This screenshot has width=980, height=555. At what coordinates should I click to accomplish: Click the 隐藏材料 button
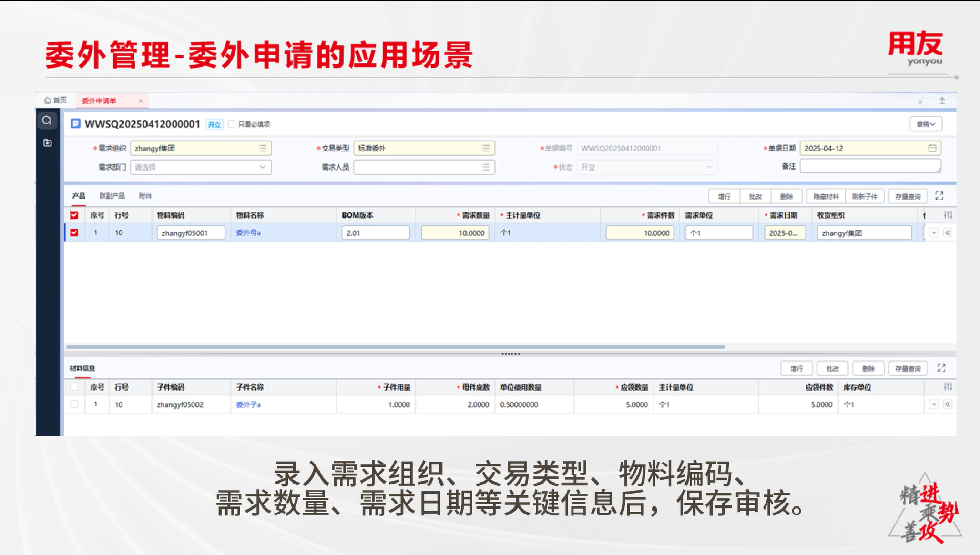[x=826, y=197]
